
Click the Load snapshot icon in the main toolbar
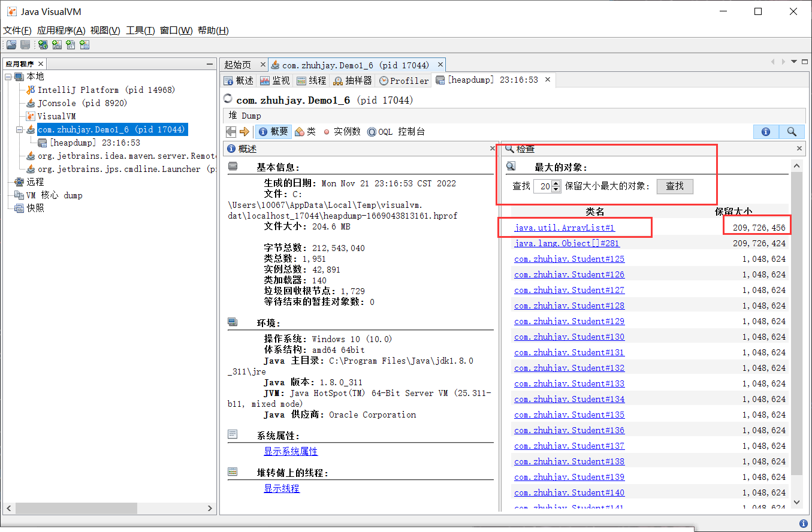(x=11, y=45)
